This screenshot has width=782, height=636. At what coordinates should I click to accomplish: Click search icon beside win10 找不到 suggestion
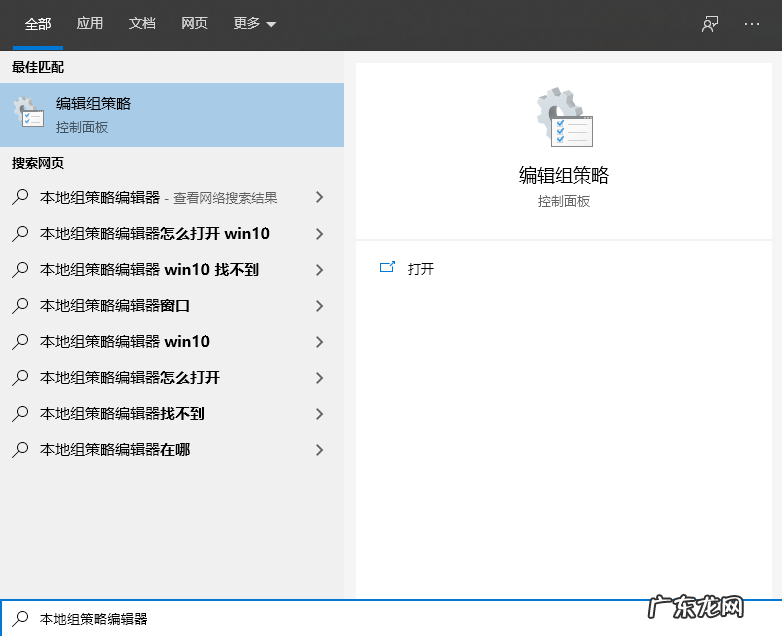(x=20, y=269)
